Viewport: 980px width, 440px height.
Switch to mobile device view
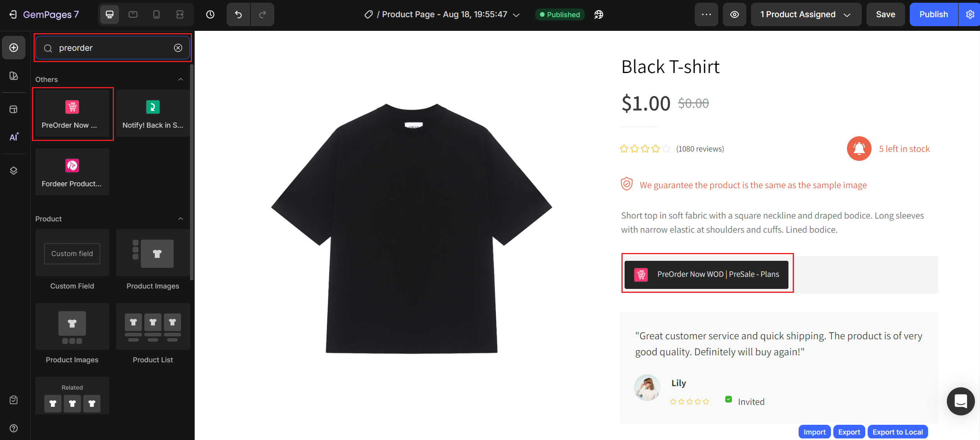[156, 14]
